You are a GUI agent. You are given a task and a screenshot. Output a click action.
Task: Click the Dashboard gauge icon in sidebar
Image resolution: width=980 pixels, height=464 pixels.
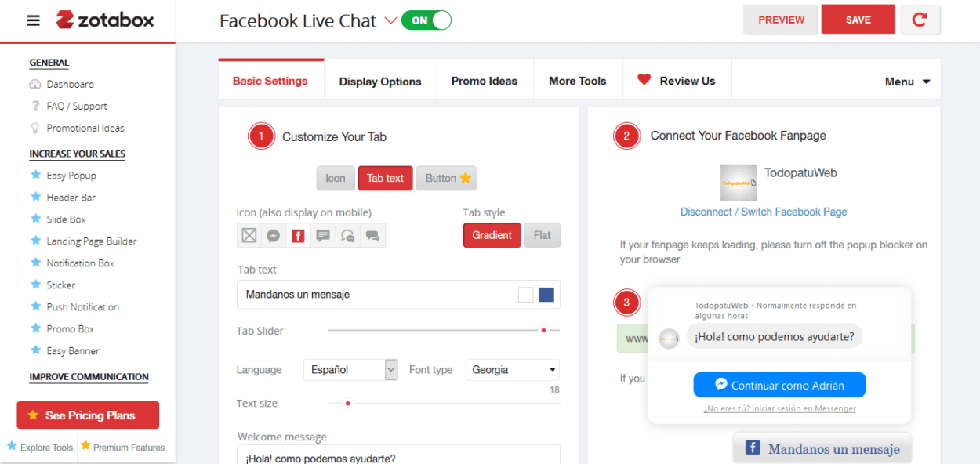35,85
